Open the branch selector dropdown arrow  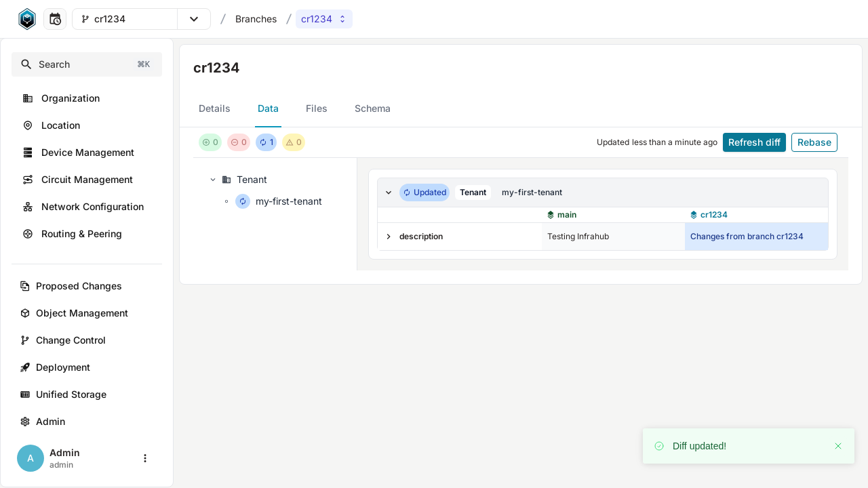[194, 19]
